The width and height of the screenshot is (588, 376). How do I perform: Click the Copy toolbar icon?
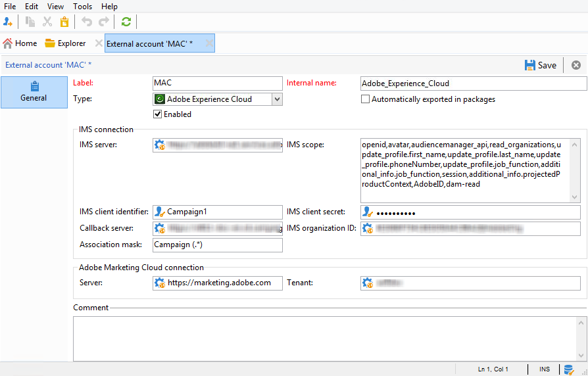point(30,22)
